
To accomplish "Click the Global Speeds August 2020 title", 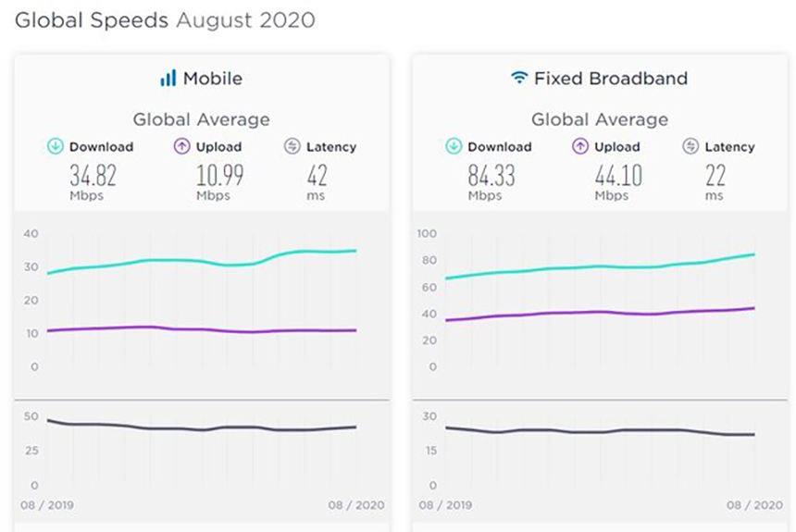I will tap(165, 19).
